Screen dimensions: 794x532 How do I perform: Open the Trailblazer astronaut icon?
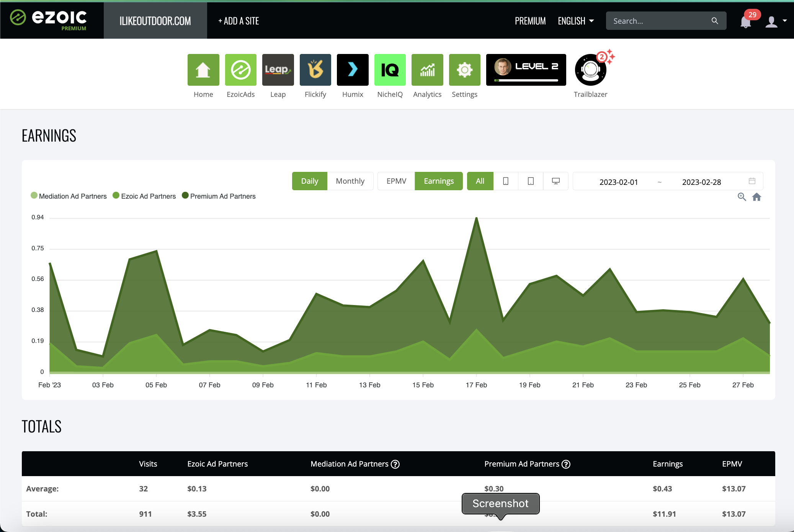point(591,70)
